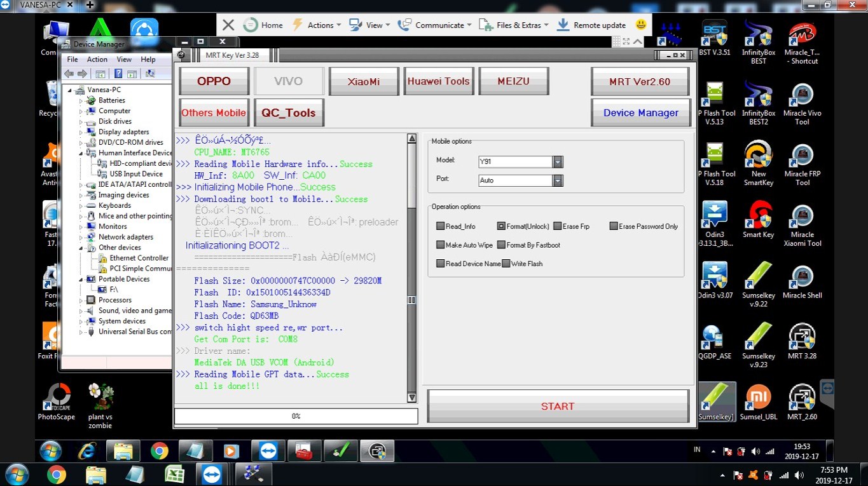Collapse the Other devices node
This screenshot has width=868, height=486.
coord(81,248)
